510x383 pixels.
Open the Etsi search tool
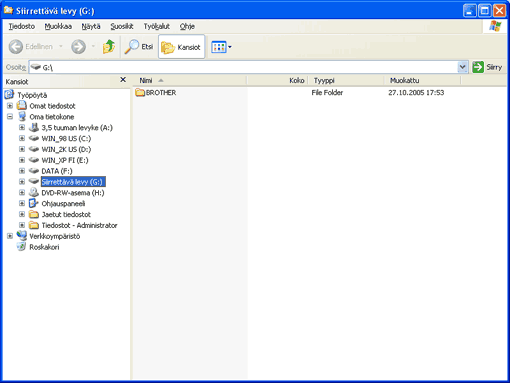pyautogui.click(x=138, y=47)
